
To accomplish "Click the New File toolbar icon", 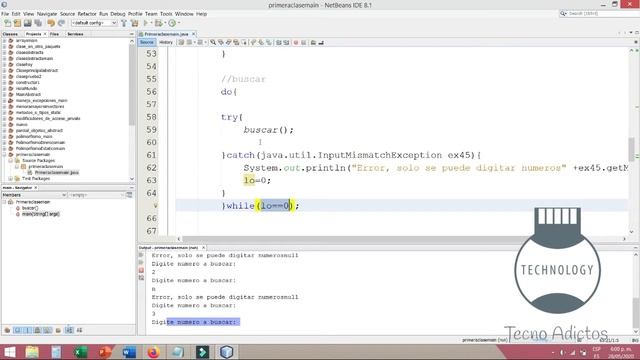I will point(8,23).
